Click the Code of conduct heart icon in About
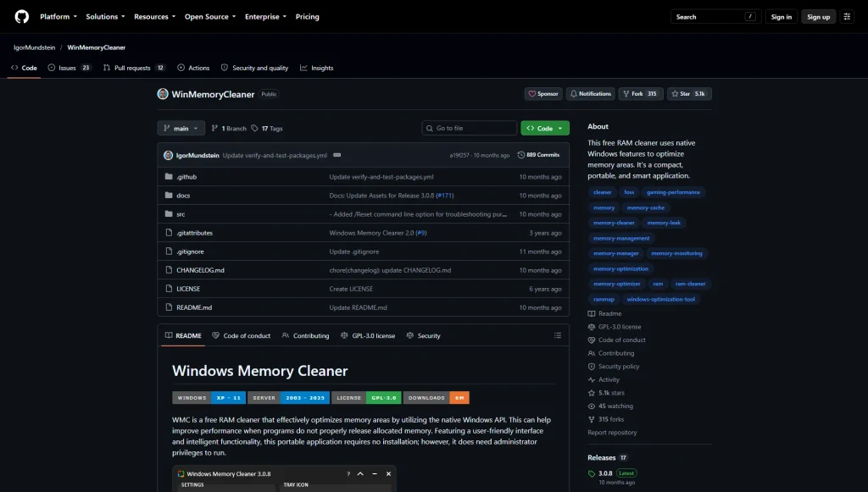868x492 pixels. [x=591, y=340]
